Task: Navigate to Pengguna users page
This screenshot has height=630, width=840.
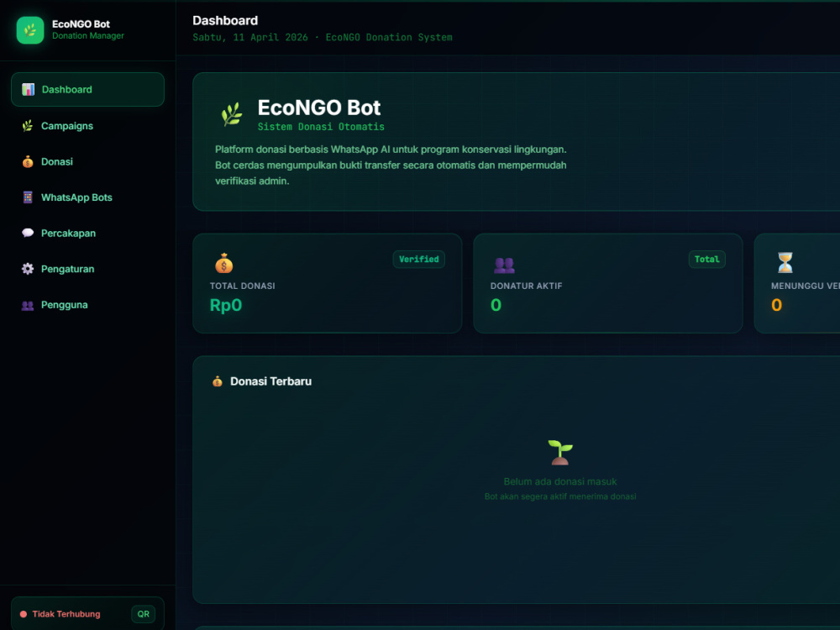Action: (87, 305)
